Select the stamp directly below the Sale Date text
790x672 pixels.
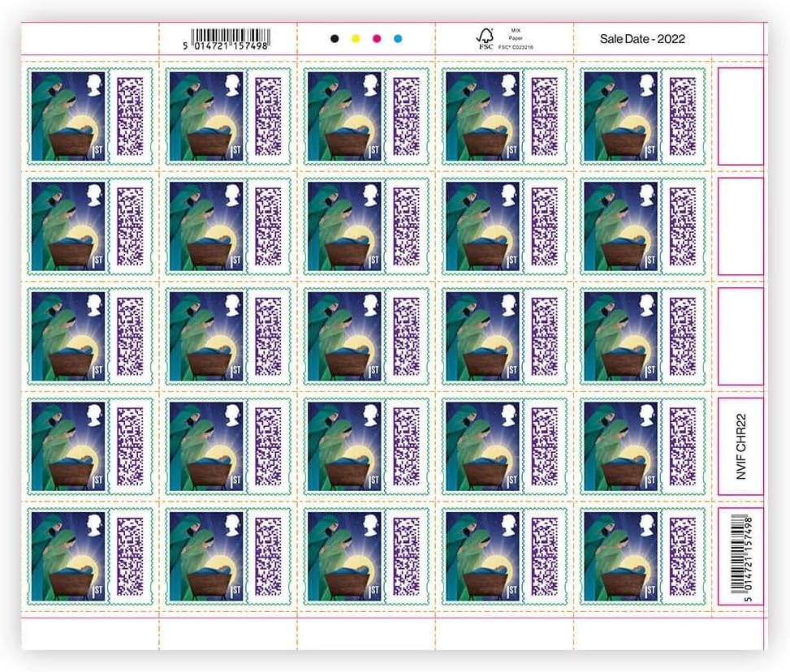point(643,116)
